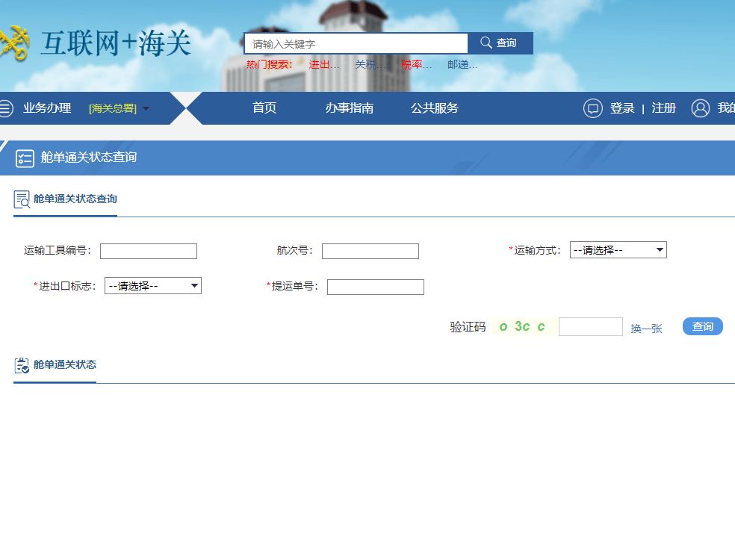Click the card icon beside 舱单通关状态查询 header

(x=25, y=158)
